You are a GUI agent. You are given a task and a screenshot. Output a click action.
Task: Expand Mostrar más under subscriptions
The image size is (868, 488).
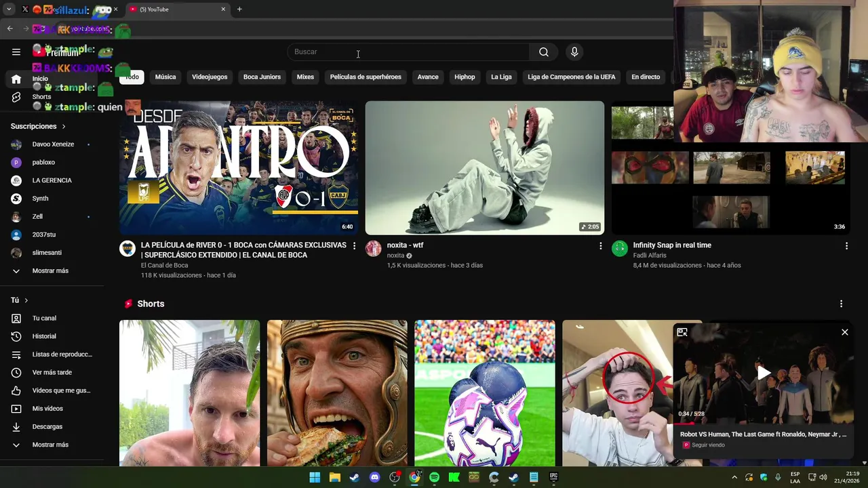[52, 271]
